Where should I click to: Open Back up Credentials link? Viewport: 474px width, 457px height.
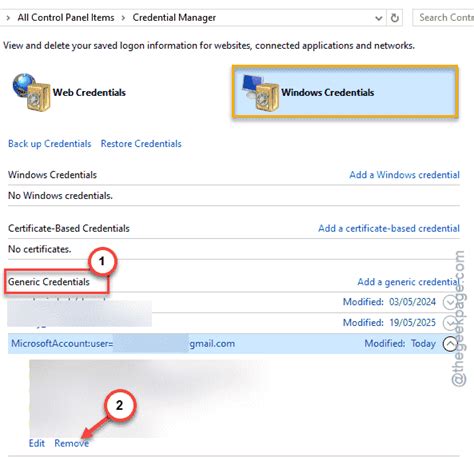pos(50,144)
